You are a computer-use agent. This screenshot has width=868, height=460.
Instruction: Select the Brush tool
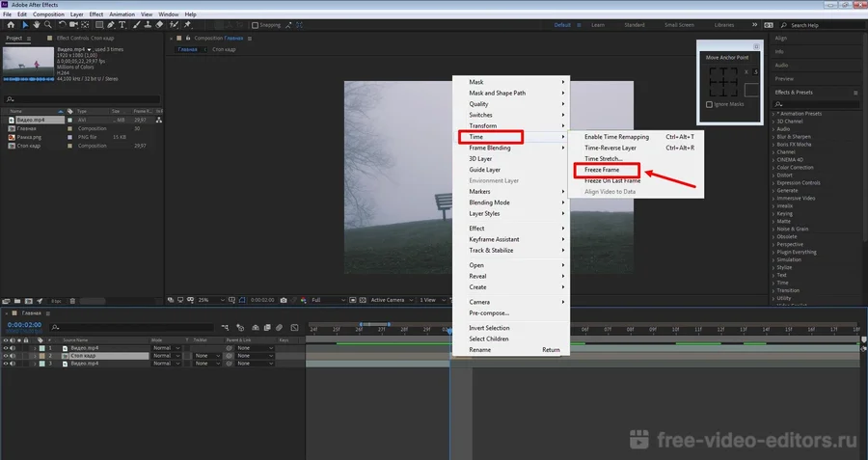136,25
